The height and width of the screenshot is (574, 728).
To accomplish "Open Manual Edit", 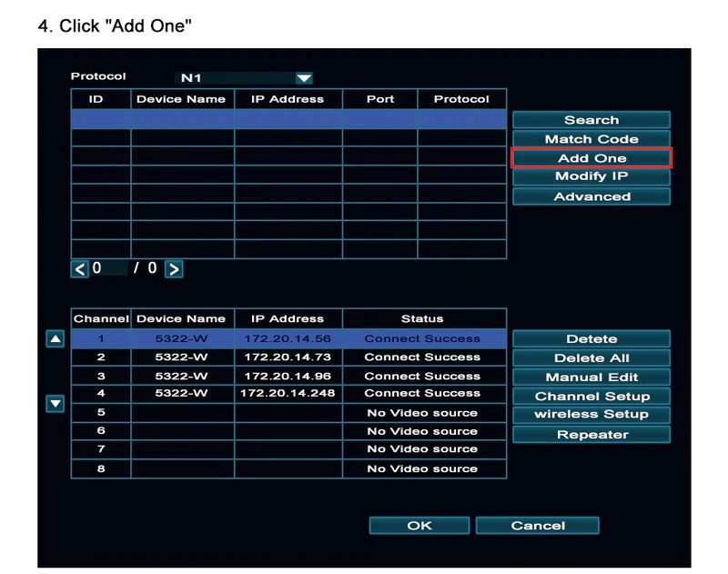I will tap(591, 378).
